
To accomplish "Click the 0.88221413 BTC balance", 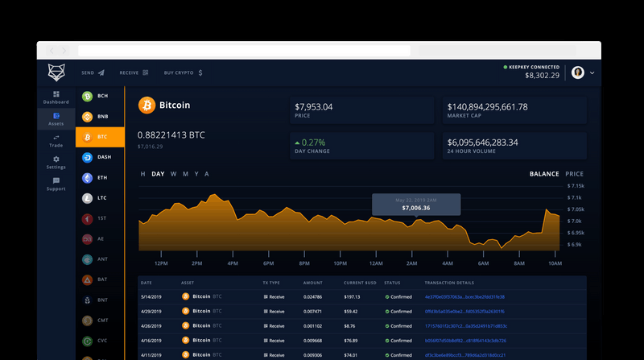I will point(171,135).
